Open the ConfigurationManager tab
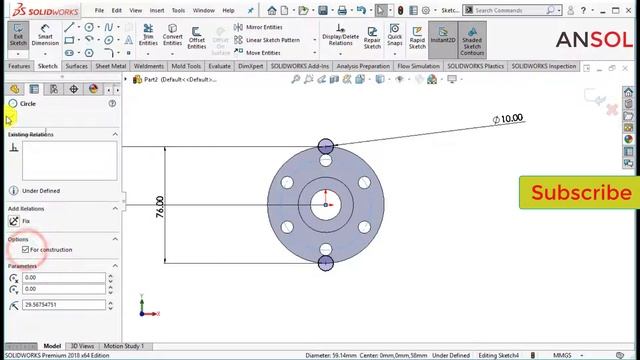Viewport: 640px width, 360px height. (54, 89)
